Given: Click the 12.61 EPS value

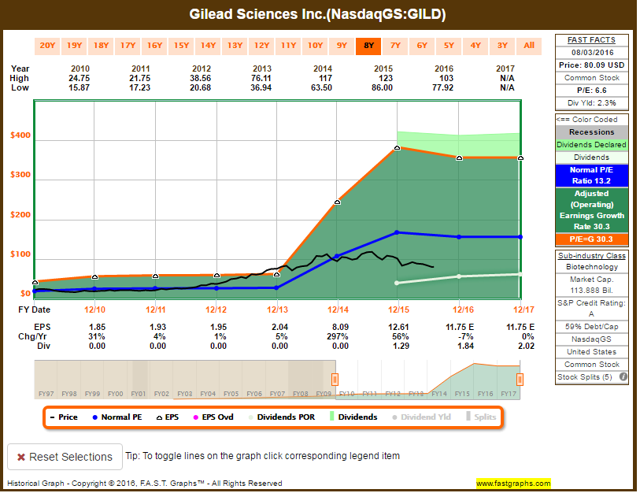Looking at the screenshot, I should tap(398, 327).
